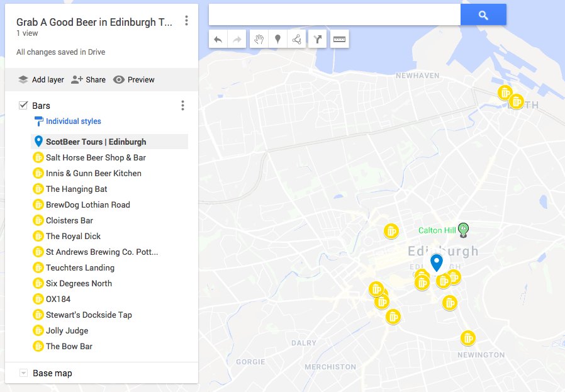Image resolution: width=565 pixels, height=392 pixels.
Task: Click the Preview eye icon
Action: pos(118,80)
